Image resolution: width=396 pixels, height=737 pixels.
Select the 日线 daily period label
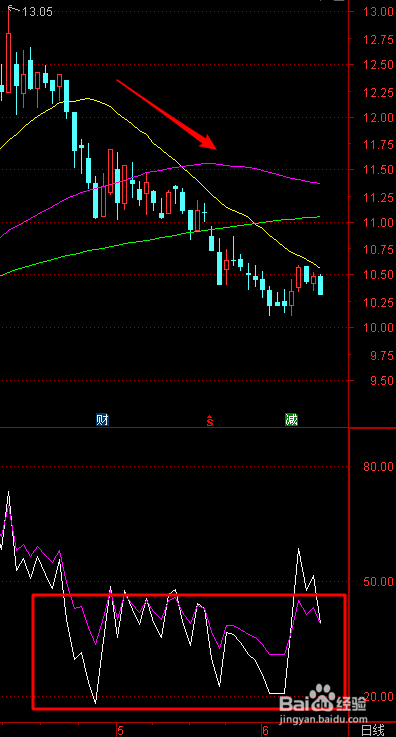[x=373, y=730]
